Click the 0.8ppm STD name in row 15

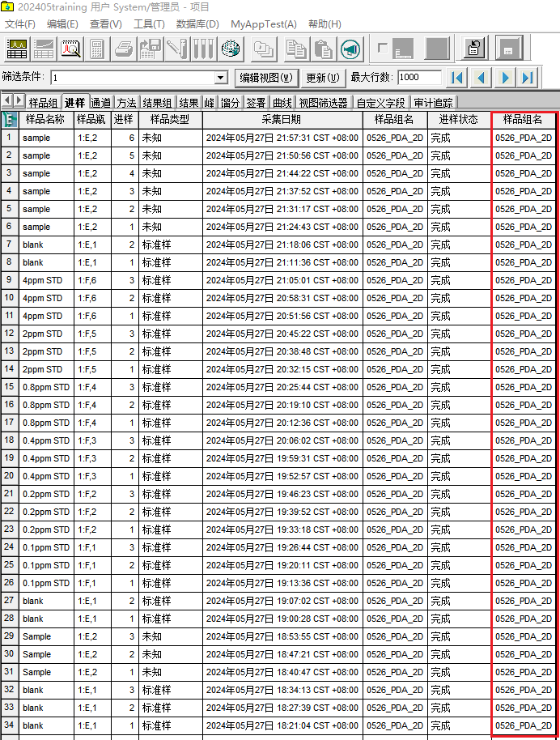point(46,387)
